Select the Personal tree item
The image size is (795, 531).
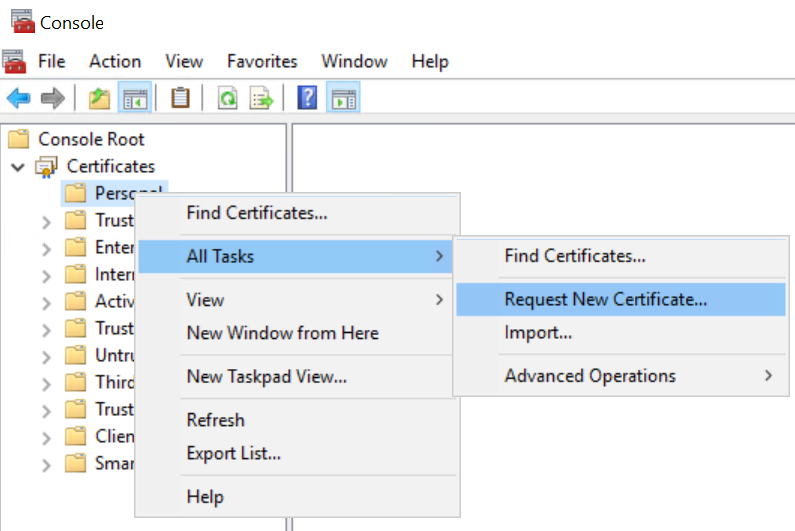[114, 193]
